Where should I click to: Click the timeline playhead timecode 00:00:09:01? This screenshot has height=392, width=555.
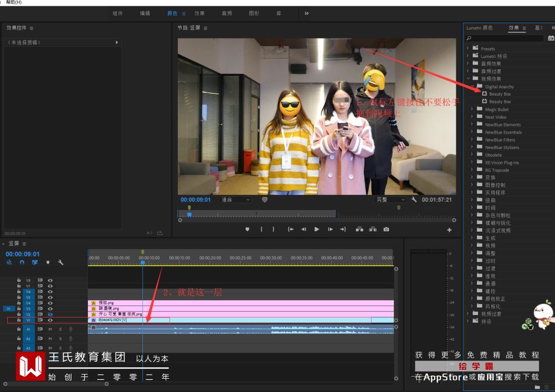(22, 254)
